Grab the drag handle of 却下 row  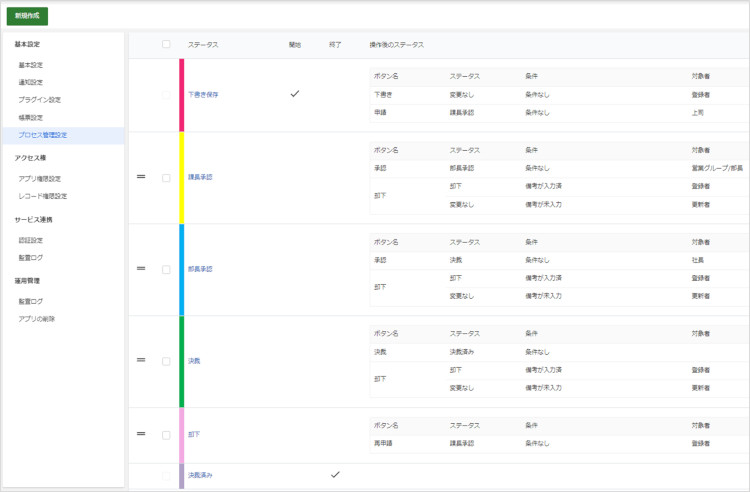click(141, 434)
